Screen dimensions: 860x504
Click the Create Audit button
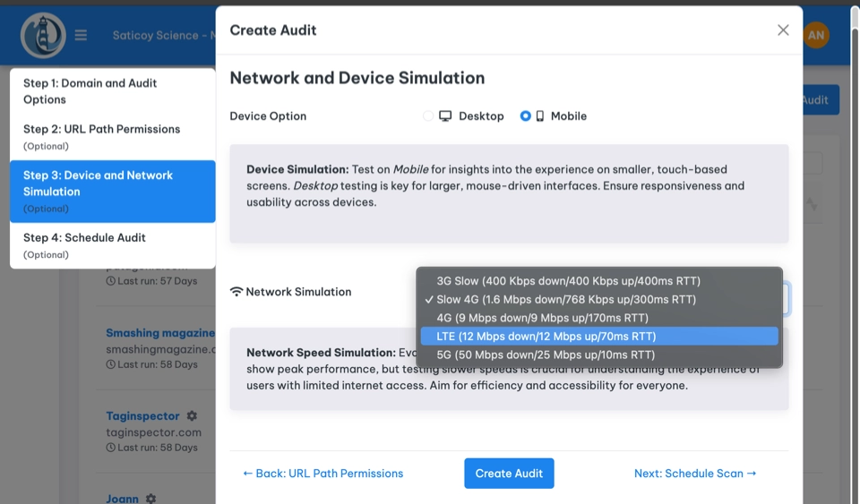click(509, 474)
